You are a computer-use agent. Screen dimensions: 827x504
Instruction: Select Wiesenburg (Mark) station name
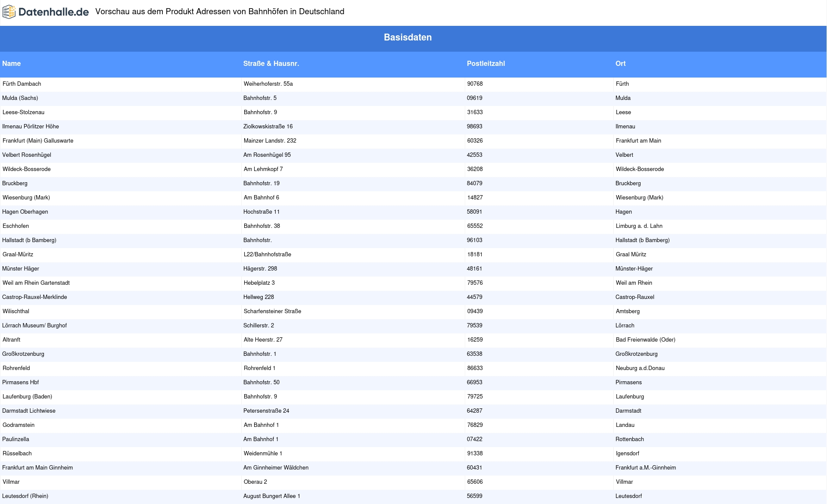coord(26,198)
